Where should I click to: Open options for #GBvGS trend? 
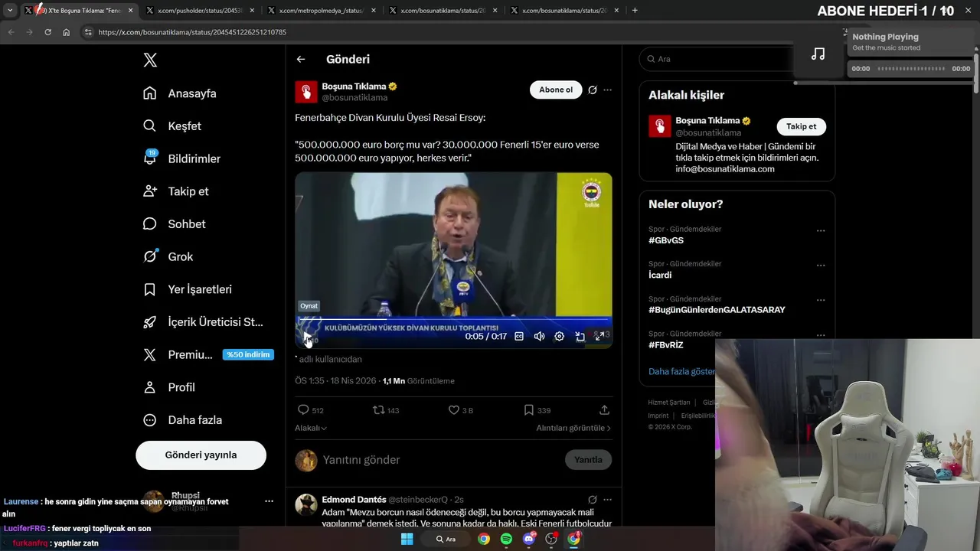(x=821, y=230)
